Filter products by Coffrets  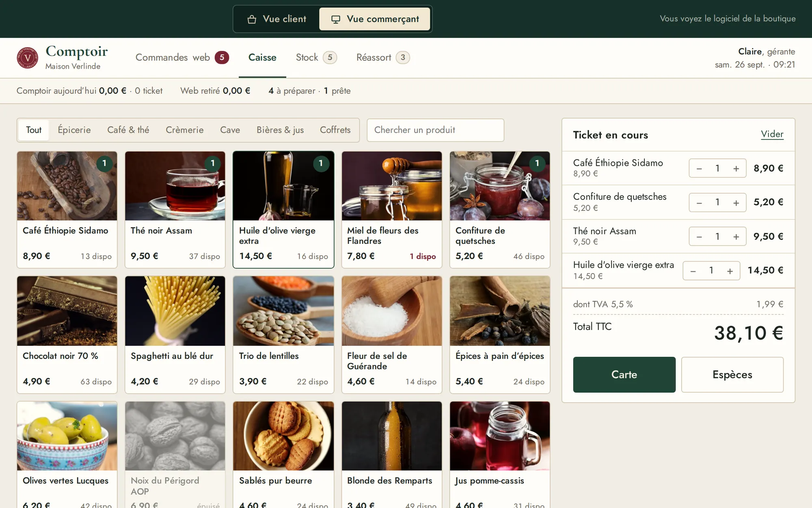[x=335, y=130]
